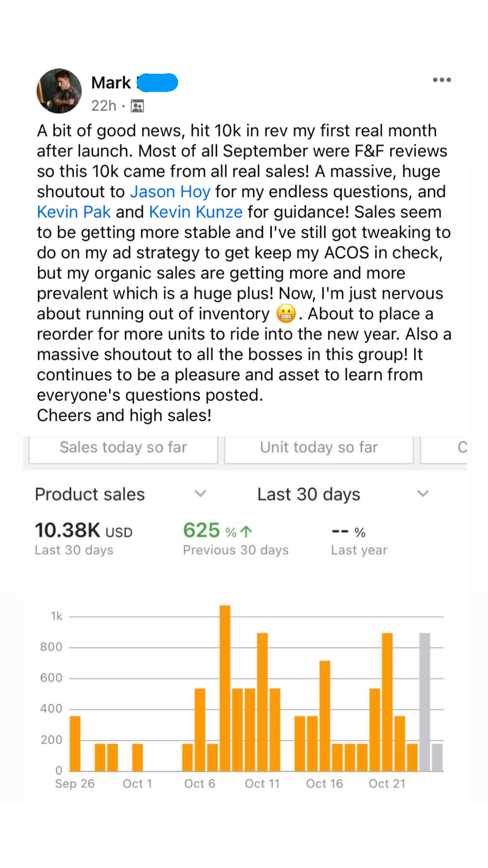Viewport: 488px width, 868px height.
Task: Click Mark's profile picture
Action: click(x=59, y=91)
